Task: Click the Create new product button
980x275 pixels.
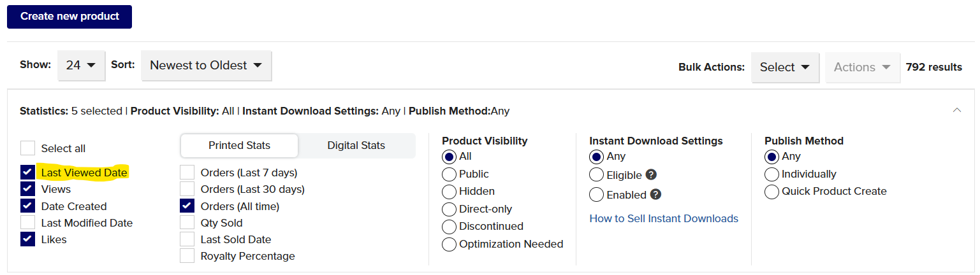Action: click(x=69, y=17)
